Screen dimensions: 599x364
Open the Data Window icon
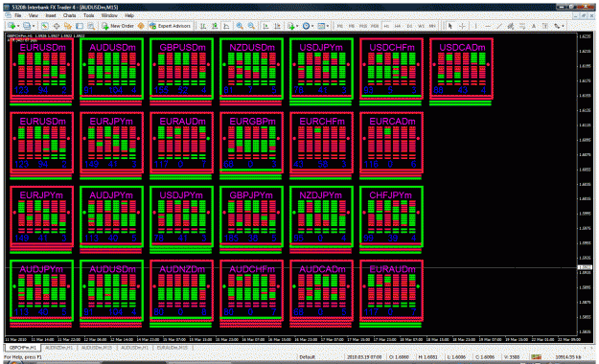click(x=57, y=26)
